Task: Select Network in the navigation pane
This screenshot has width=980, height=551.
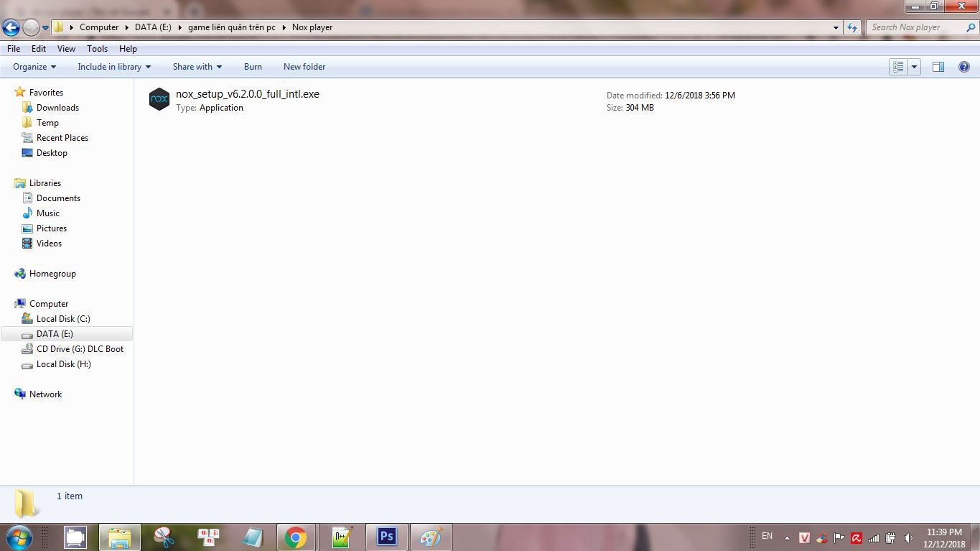Action: pos(45,394)
